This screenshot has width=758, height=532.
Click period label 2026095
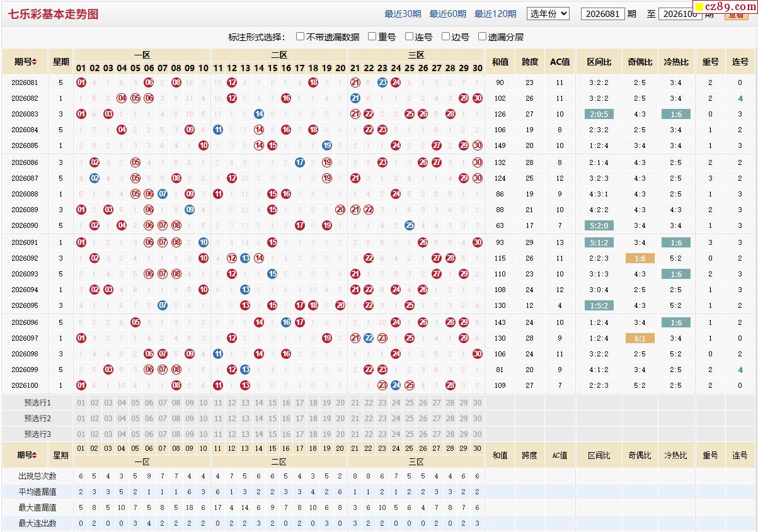pos(25,305)
